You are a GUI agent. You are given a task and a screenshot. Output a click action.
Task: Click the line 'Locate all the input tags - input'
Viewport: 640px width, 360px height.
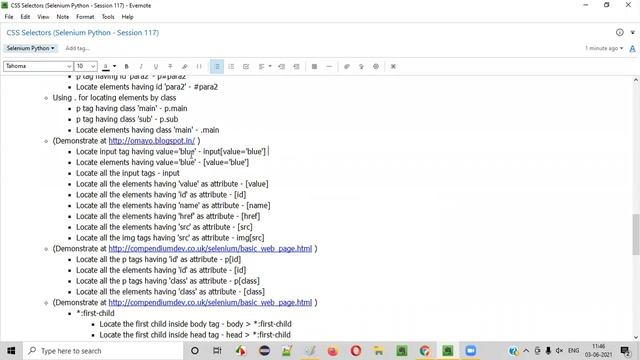[x=128, y=173]
